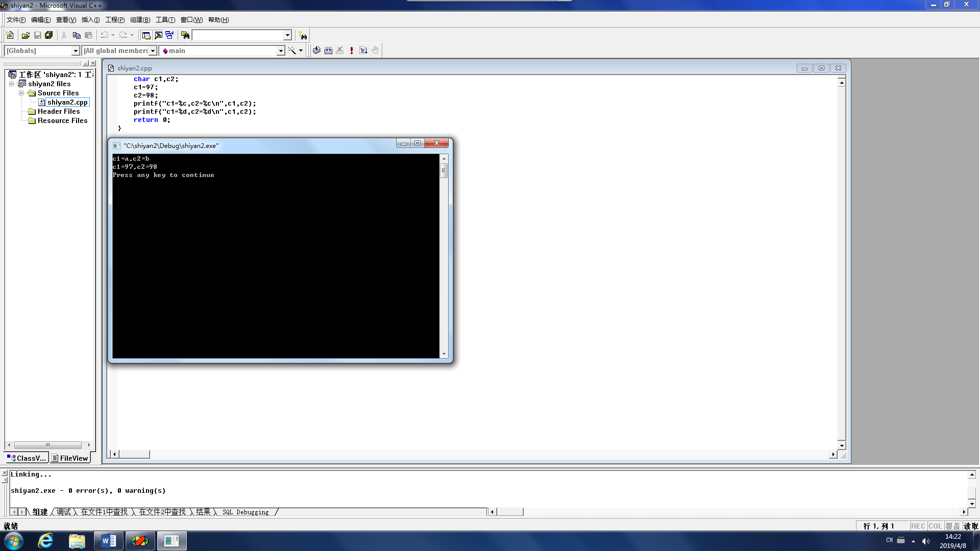
Task: Select the Header Files folder
Action: tap(59, 111)
